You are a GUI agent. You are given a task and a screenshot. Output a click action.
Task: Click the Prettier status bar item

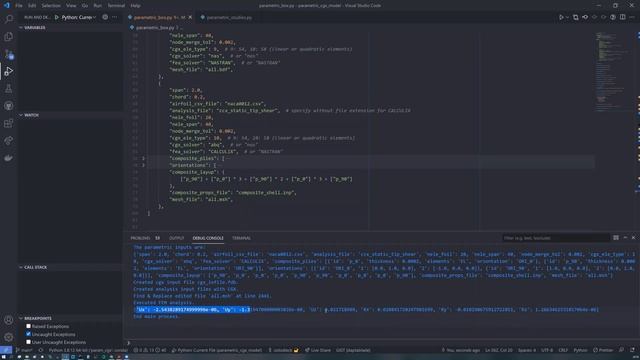coord(603,350)
